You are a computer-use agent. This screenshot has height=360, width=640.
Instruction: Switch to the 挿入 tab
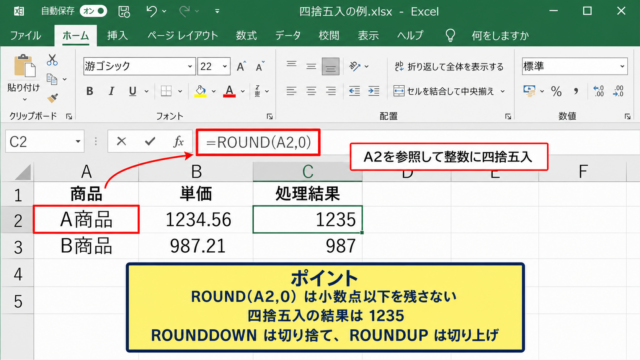[118, 36]
